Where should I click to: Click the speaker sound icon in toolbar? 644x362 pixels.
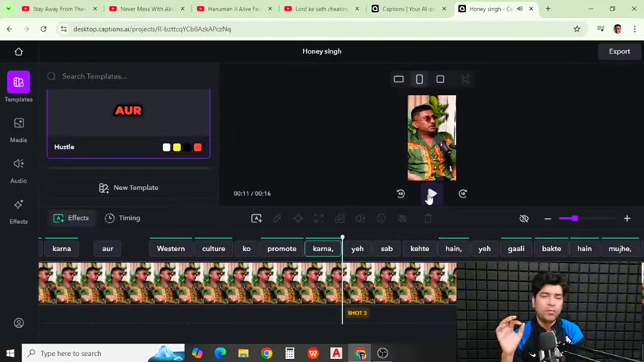pyautogui.click(x=360, y=219)
